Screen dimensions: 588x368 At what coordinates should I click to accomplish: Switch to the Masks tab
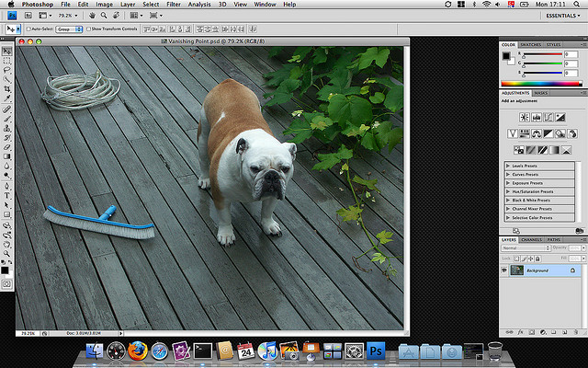pos(541,93)
